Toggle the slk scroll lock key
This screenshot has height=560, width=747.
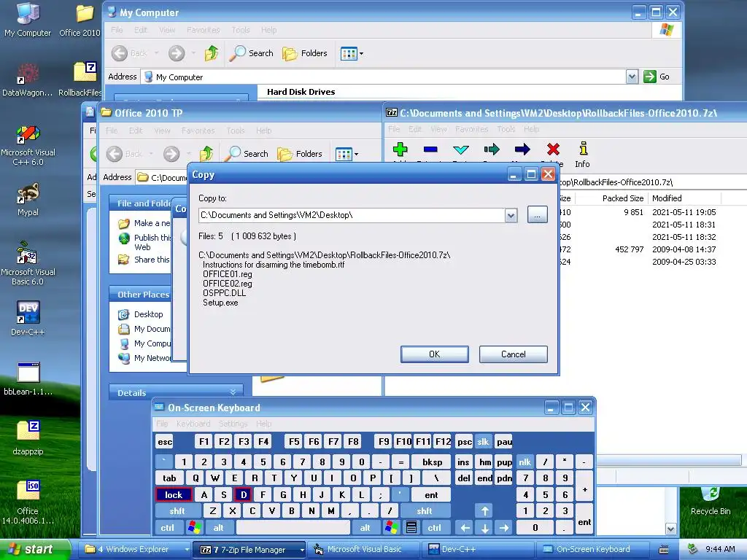tap(483, 442)
